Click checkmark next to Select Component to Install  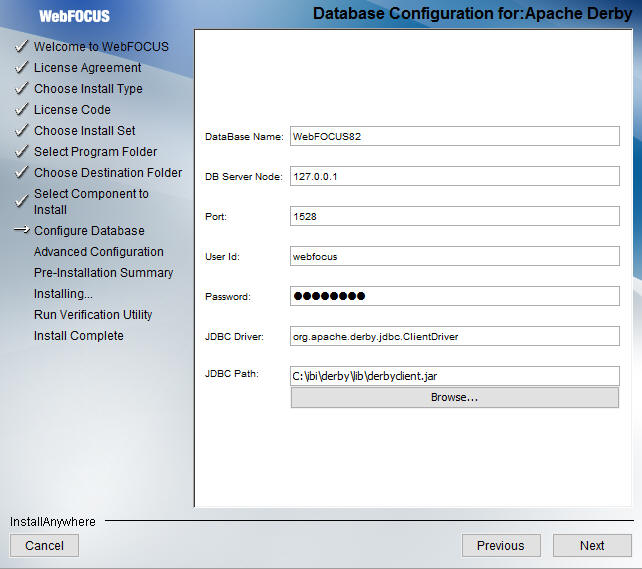pyautogui.click(x=21, y=201)
